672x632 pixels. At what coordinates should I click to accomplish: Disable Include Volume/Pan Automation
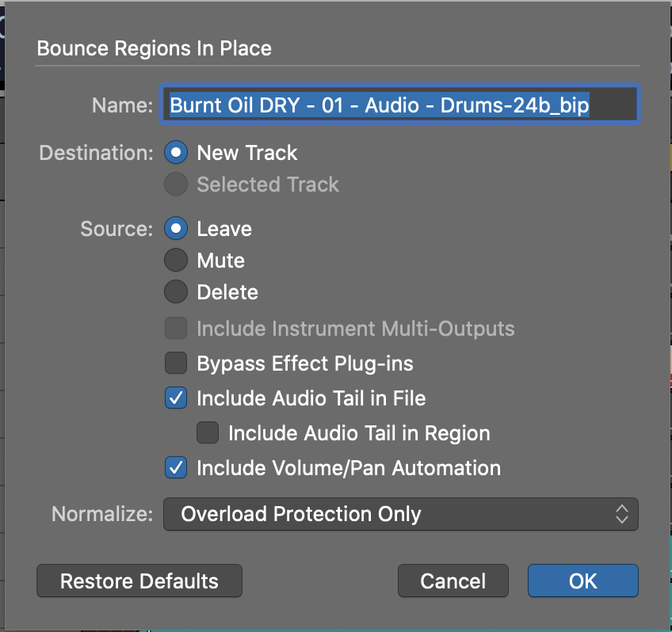pos(175,468)
